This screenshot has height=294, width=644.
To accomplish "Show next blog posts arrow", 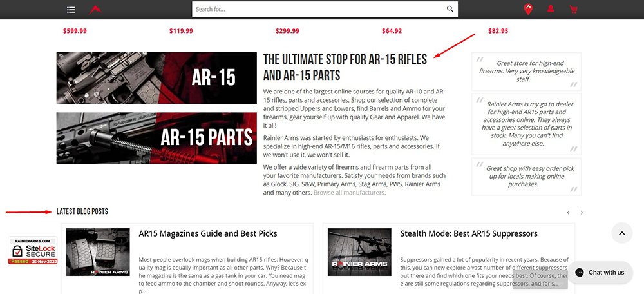I will click(x=582, y=213).
